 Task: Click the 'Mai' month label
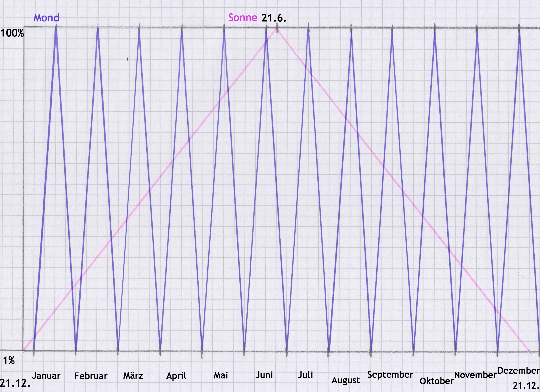coord(221,375)
